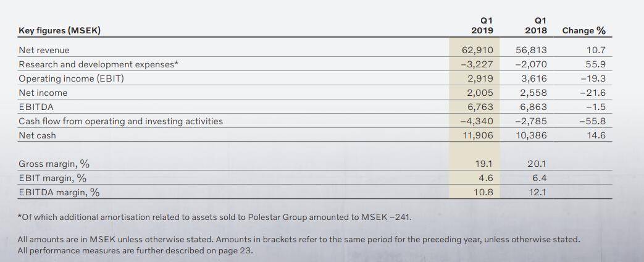Select Q1 2018 EBIT value 3,616

[534, 78]
